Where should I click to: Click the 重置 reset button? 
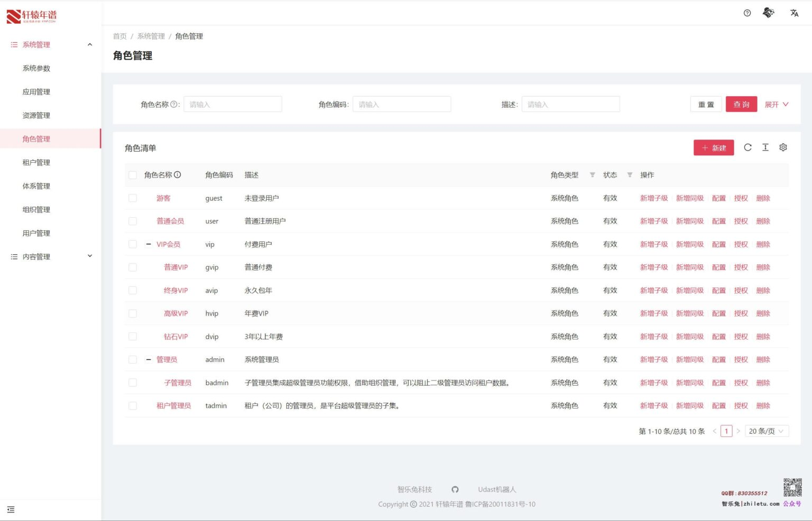pos(706,104)
